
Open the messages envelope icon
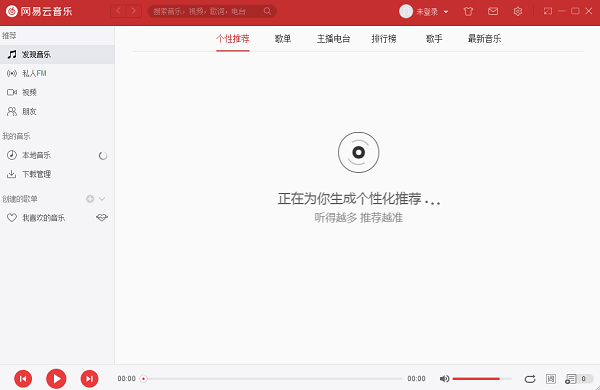pyautogui.click(x=493, y=11)
